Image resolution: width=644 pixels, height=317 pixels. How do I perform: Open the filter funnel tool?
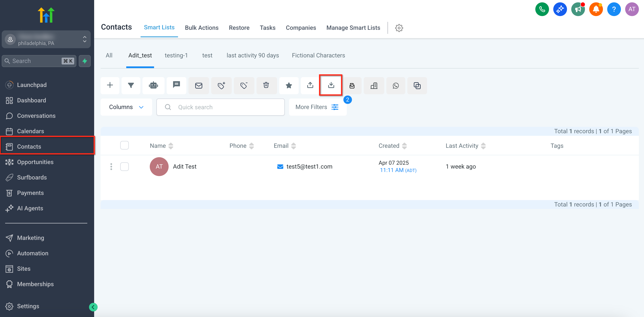pyautogui.click(x=131, y=85)
